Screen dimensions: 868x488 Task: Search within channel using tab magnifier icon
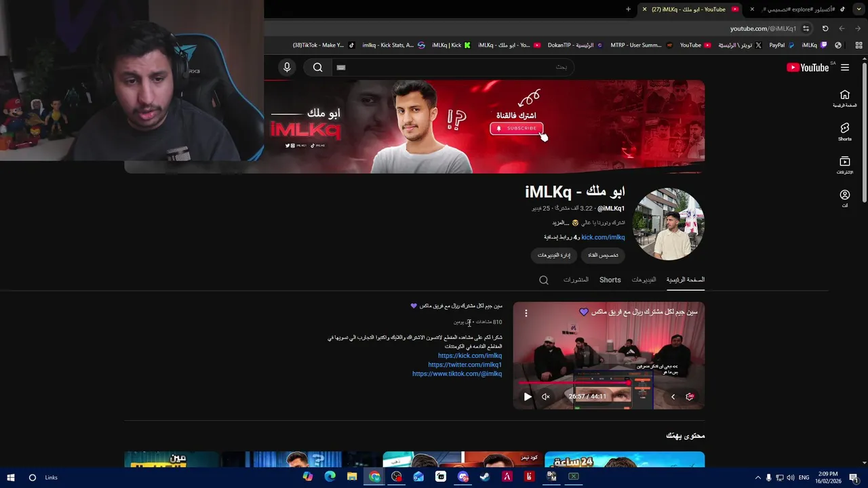coord(543,280)
